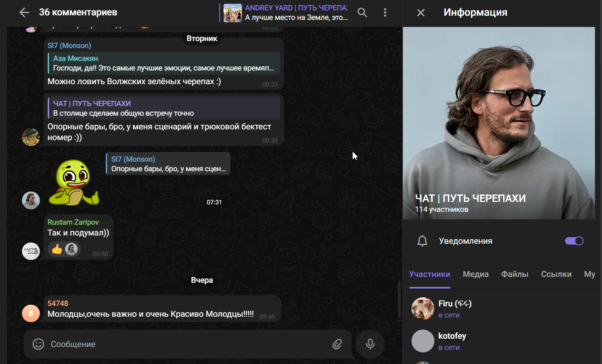Open the emoji picker in message field
The width and height of the screenshot is (602, 364).
[38, 344]
